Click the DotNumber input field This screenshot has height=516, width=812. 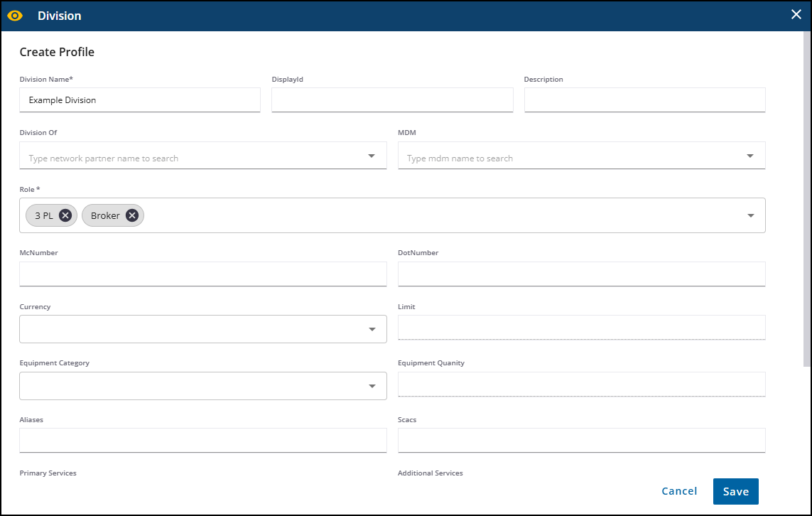click(581, 274)
